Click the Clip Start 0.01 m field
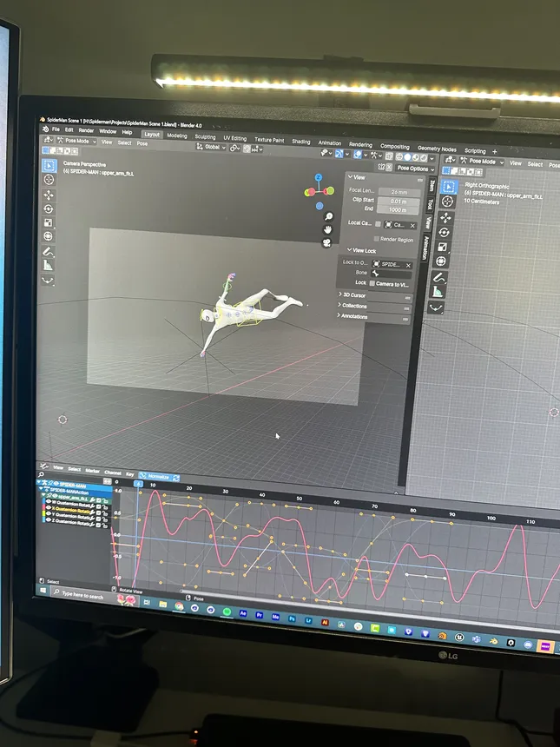 click(x=399, y=201)
